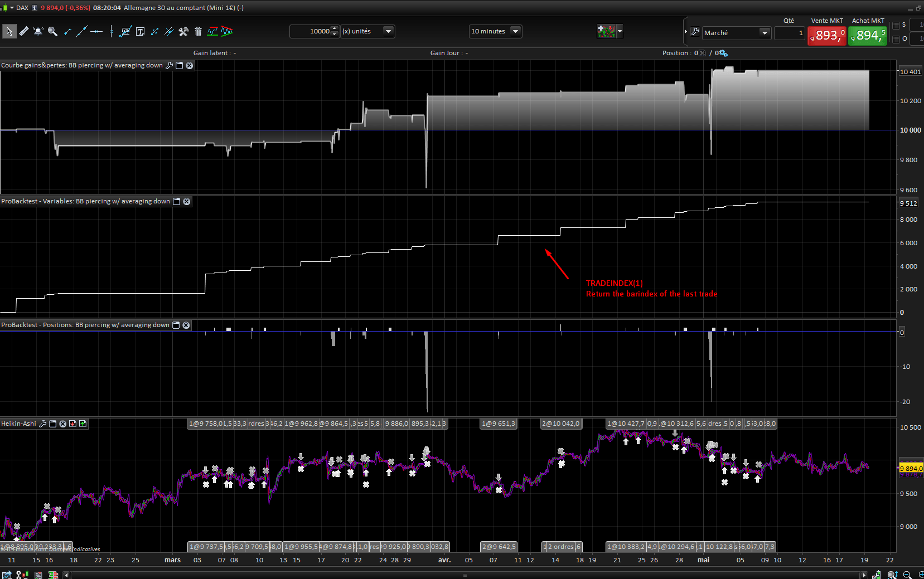Click the green arrow icon in Heikin-Ashi header
924x579 pixels.
(x=83, y=424)
